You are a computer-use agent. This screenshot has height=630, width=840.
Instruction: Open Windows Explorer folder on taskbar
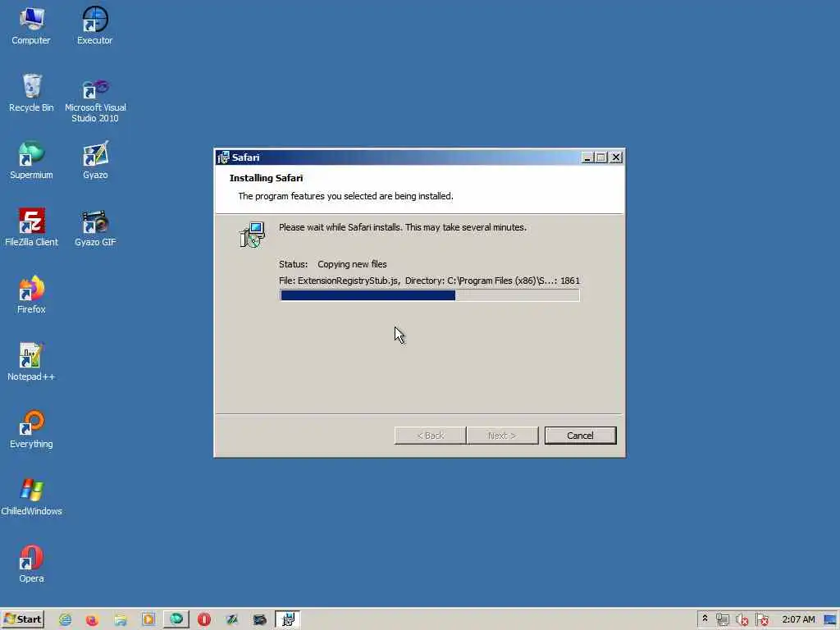[121, 620]
